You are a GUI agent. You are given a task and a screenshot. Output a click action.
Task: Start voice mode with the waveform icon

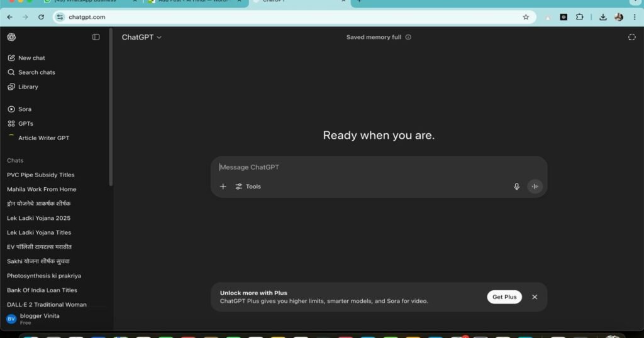point(535,186)
